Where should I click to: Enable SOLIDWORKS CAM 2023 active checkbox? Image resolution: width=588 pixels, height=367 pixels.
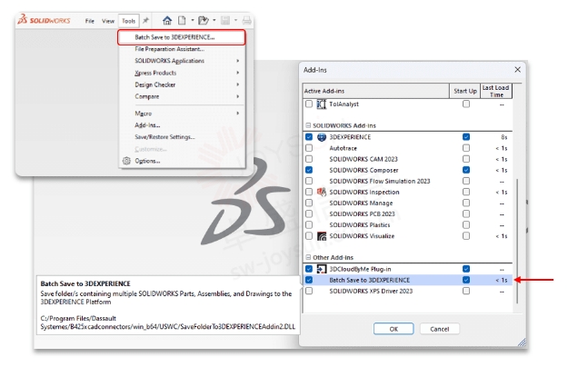tap(309, 159)
